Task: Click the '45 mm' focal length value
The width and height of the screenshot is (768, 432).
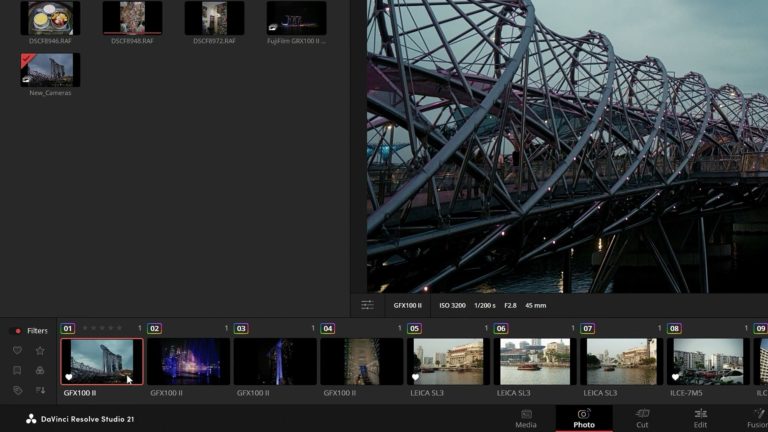Action: coord(535,305)
